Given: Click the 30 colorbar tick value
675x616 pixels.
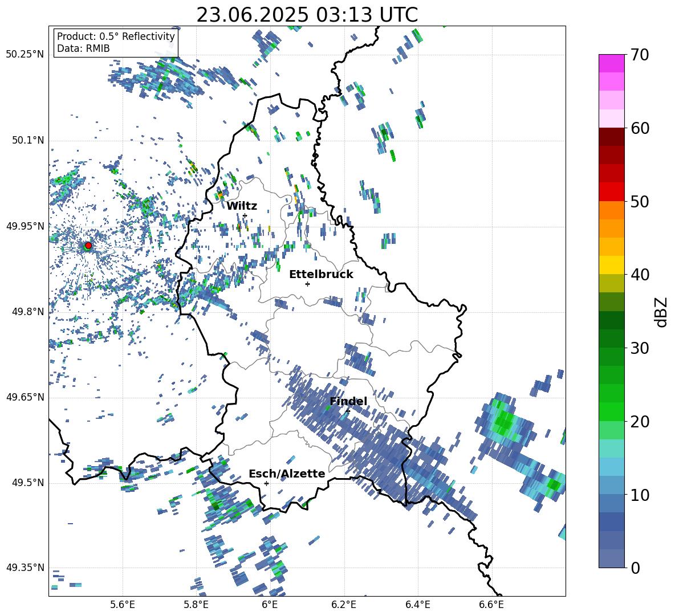Looking at the screenshot, I should point(640,348).
